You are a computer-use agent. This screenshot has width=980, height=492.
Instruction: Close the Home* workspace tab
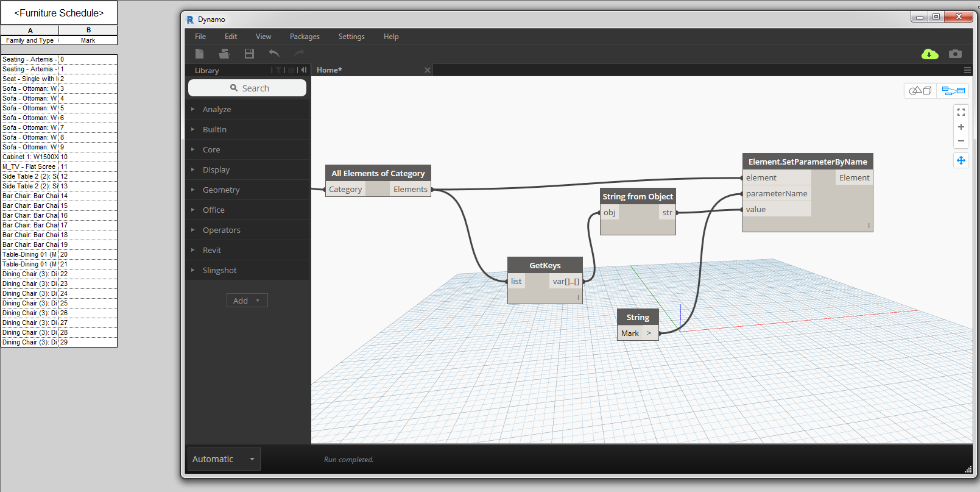428,70
